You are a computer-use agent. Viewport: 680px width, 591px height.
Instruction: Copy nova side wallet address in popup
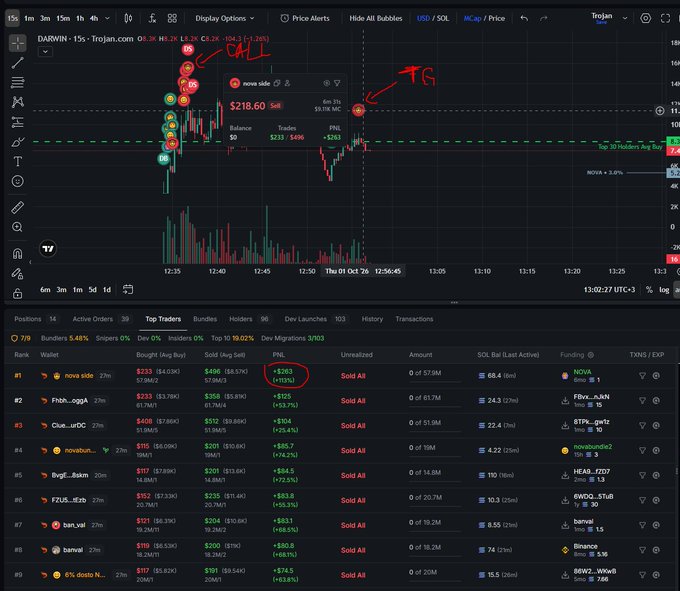277,83
